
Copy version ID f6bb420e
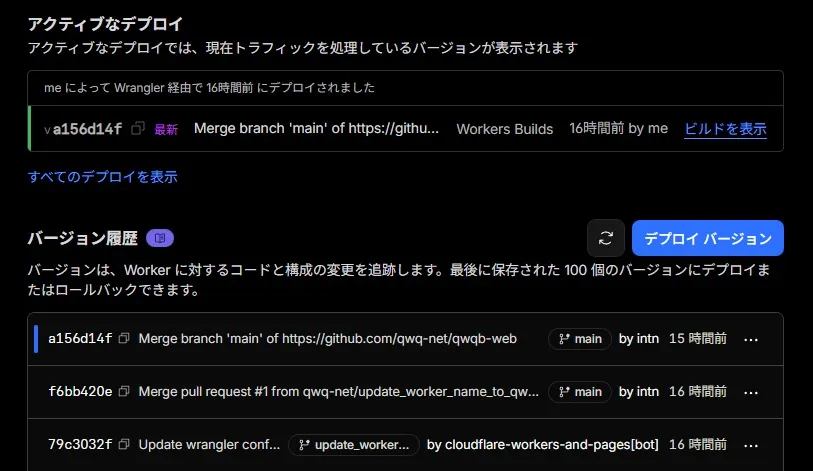click(x=125, y=391)
